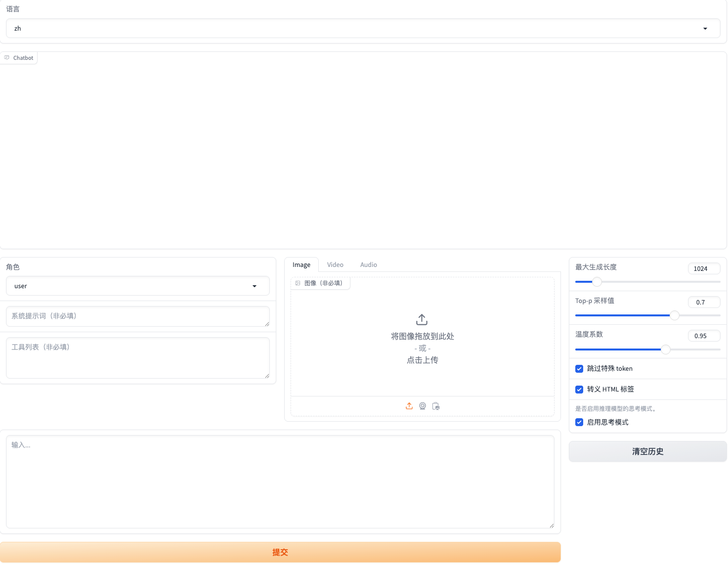Click the Top-p 采样值 slider handle
Viewport: 728px width, 569px height.
coord(675,315)
